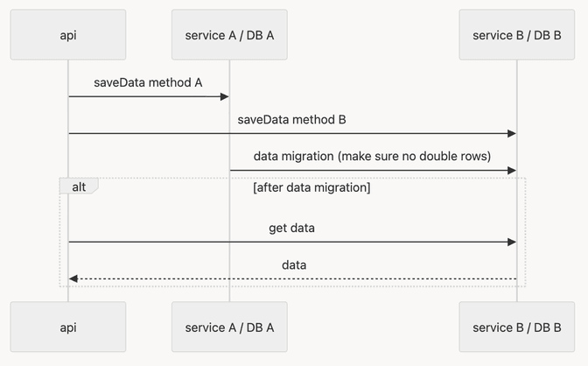Click the bottom api participant box

68,327
